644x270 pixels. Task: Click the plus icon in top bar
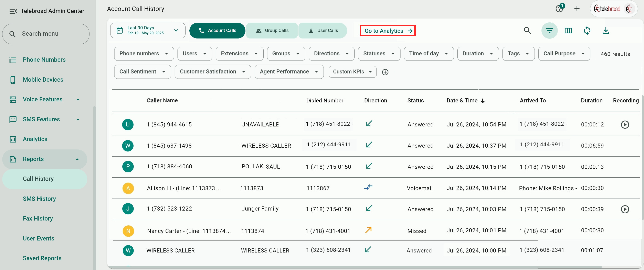(x=577, y=9)
